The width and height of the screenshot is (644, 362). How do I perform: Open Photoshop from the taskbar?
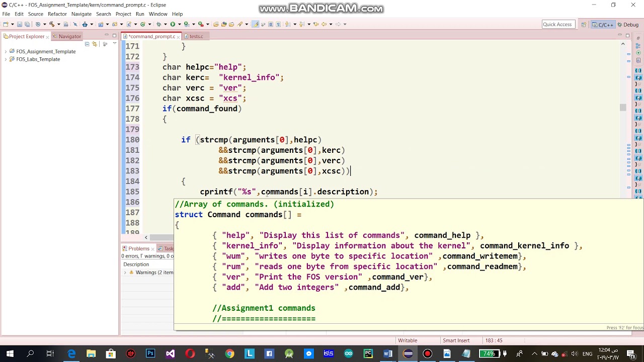click(150, 353)
